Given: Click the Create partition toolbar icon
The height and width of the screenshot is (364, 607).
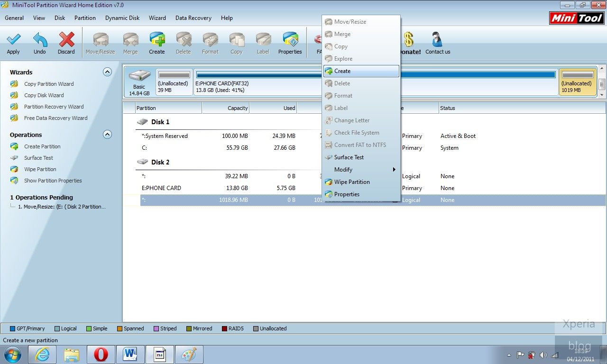Looking at the screenshot, I should pyautogui.click(x=156, y=40).
